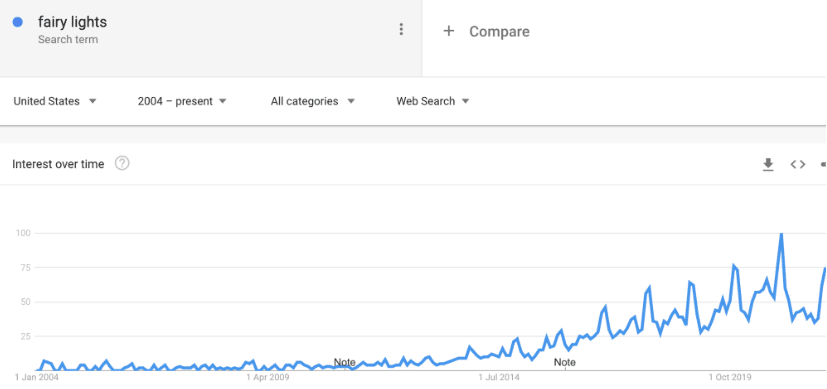Open the Web Search type dropdown
Image resolution: width=827 pixels, height=389 pixels.
click(432, 101)
